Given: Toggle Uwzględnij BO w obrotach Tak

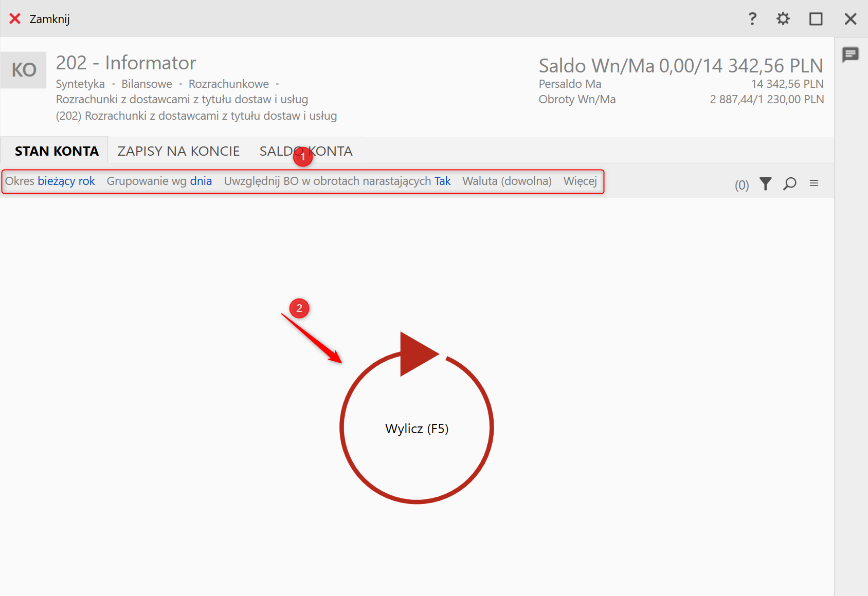Looking at the screenshot, I should pos(443,181).
